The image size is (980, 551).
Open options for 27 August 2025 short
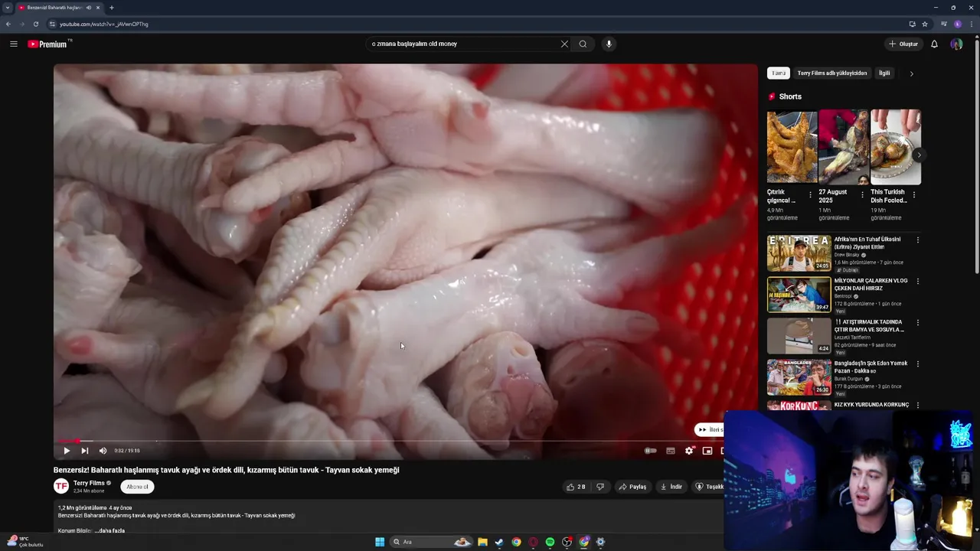[862, 194]
